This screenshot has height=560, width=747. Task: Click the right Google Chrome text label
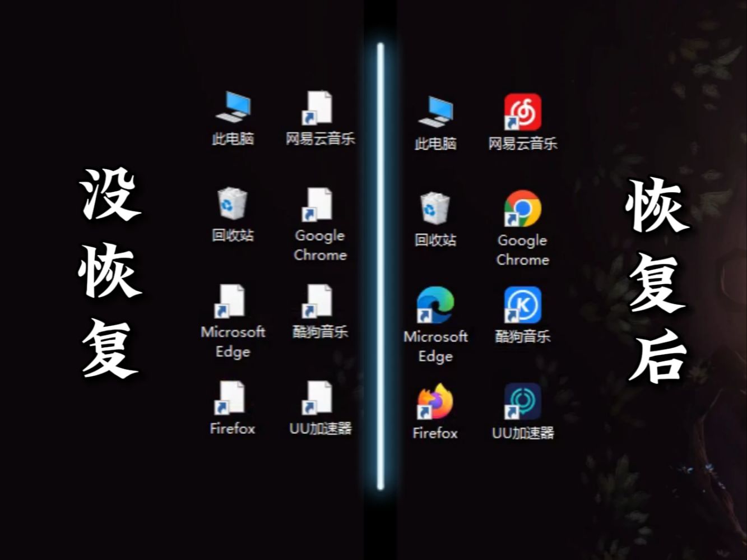click(x=523, y=250)
